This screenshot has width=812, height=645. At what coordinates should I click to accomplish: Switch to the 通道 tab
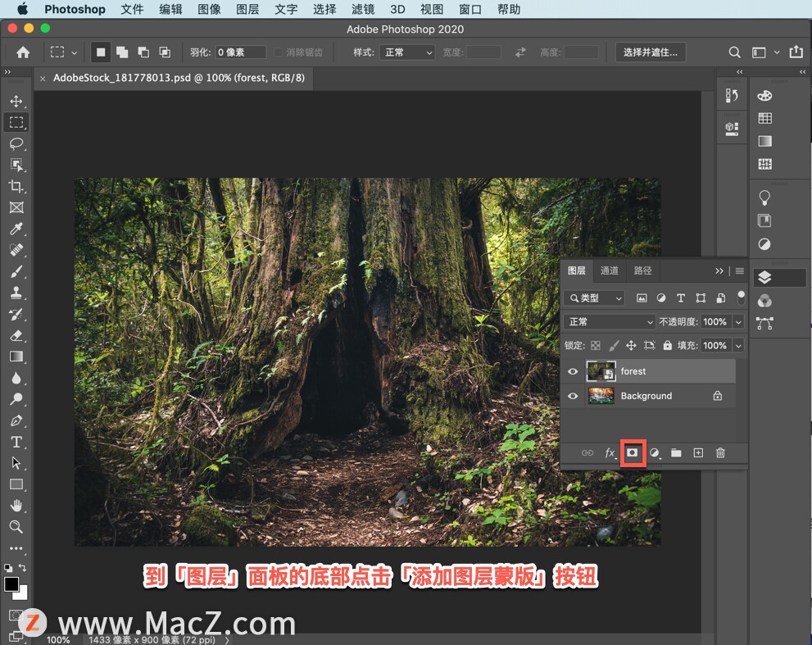(x=609, y=270)
